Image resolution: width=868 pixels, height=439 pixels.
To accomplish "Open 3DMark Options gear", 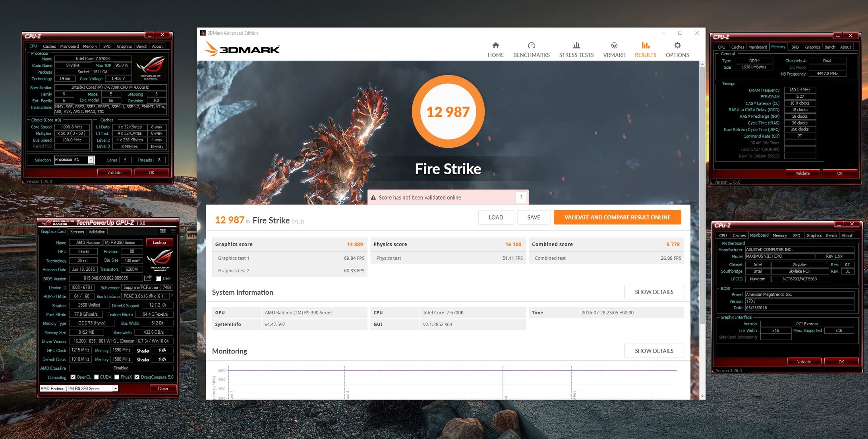I will [x=677, y=50].
